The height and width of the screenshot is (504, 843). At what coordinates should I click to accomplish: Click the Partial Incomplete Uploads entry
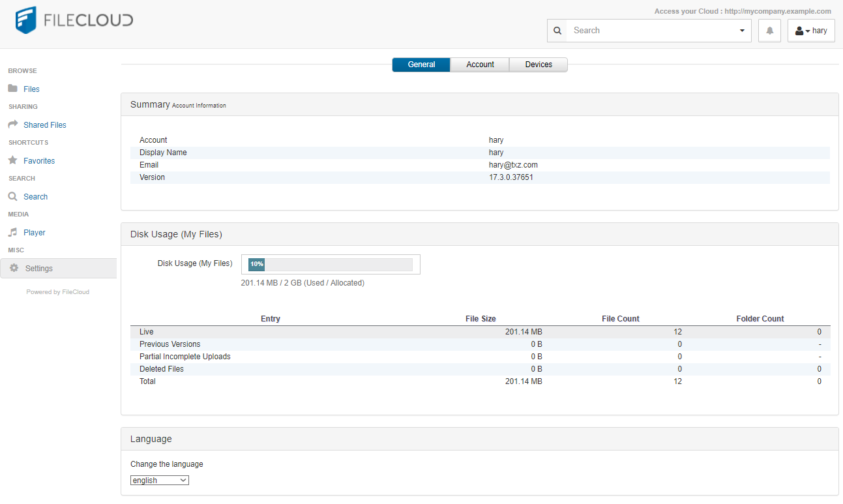tap(185, 357)
